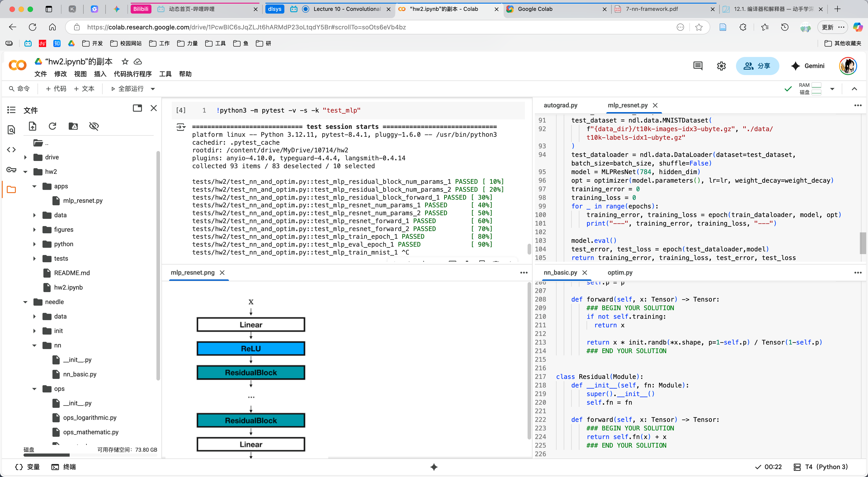Click the 分享 share button
This screenshot has height=477, width=868.
pyautogui.click(x=757, y=66)
